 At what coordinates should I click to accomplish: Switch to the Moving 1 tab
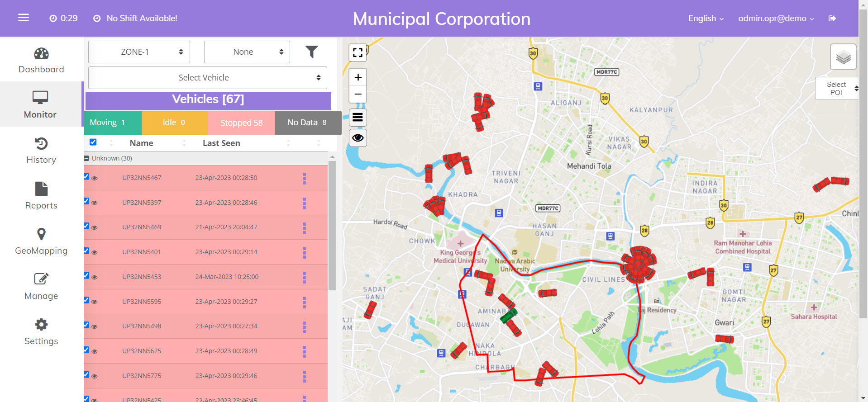113,123
